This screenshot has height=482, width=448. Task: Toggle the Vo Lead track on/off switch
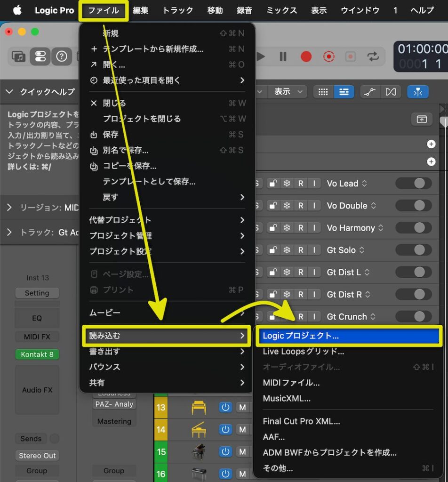414,184
